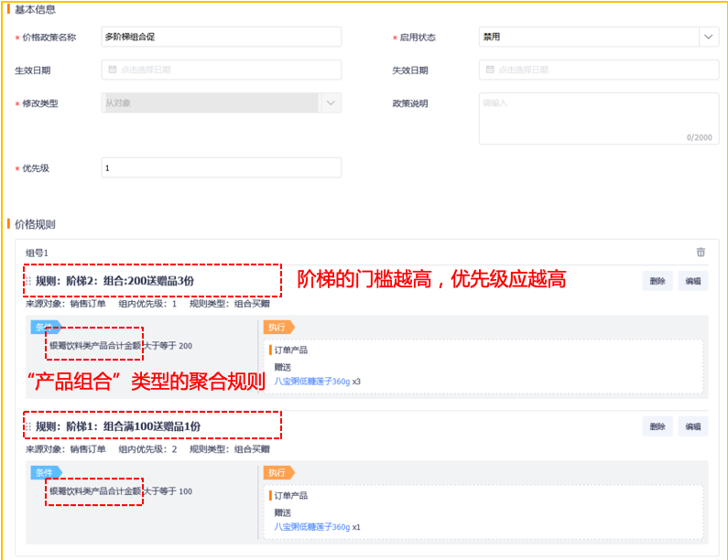
Task: Click 组内优先级: 1 text
Action: [147, 304]
